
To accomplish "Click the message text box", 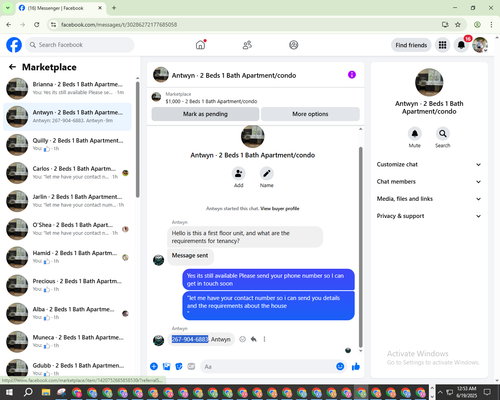I will tap(273, 367).
